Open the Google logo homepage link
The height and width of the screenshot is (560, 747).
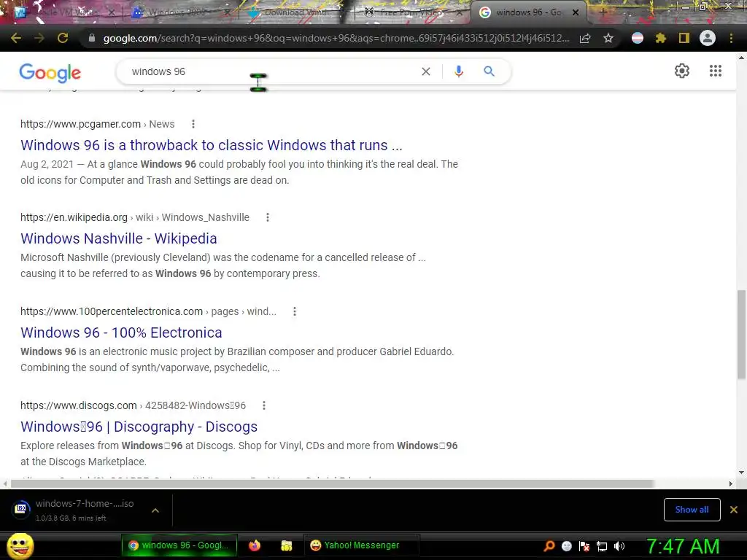(x=50, y=72)
